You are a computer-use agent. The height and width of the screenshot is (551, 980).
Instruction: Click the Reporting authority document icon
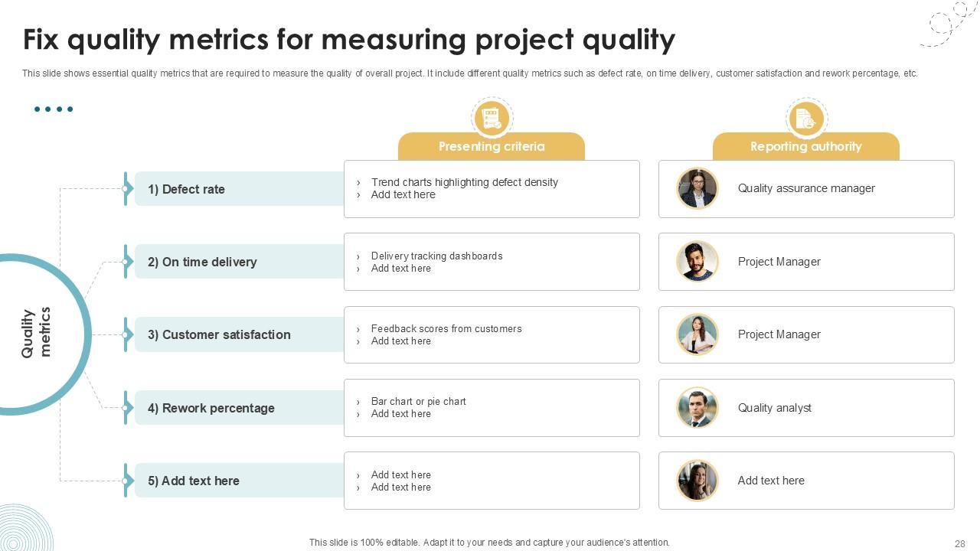click(x=805, y=118)
